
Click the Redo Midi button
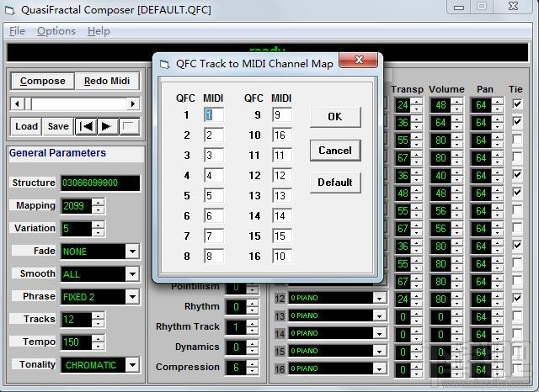[107, 81]
